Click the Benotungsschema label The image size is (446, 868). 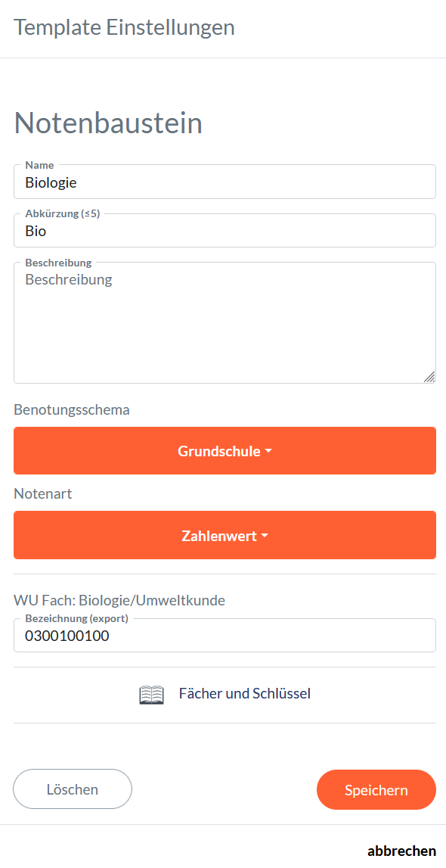pos(72,409)
